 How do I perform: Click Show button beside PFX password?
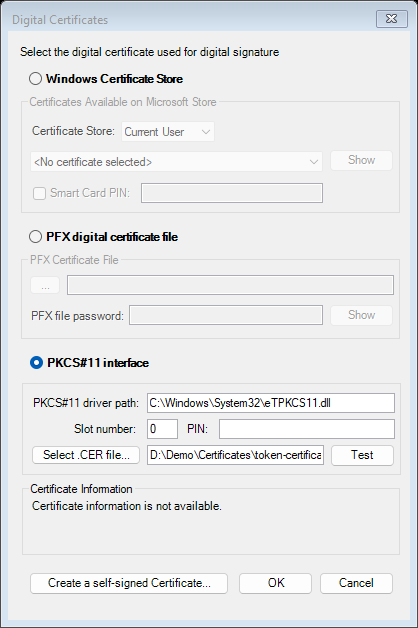[361, 315]
